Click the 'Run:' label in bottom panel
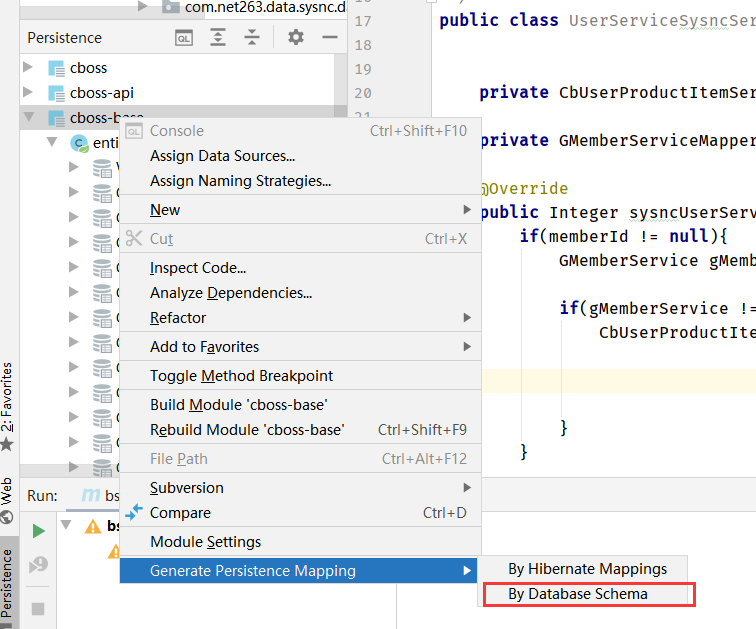The height and width of the screenshot is (629, 756). click(x=42, y=495)
